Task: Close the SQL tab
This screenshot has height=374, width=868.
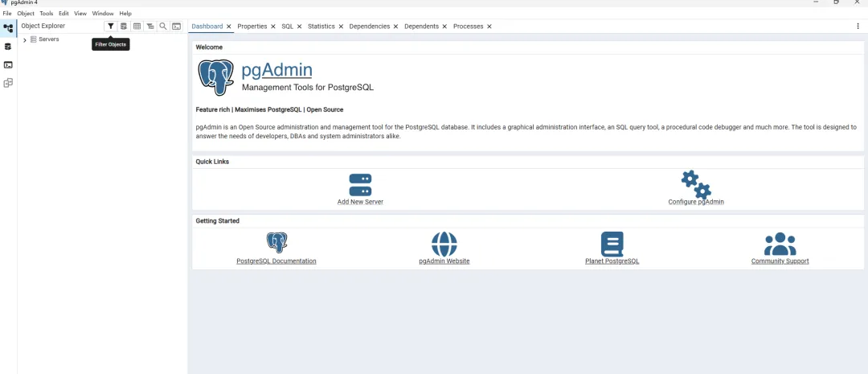Action: pos(300,26)
